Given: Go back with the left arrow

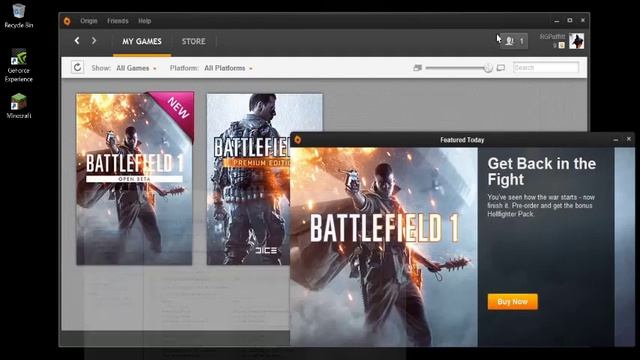Looking at the screenshot, I should [x=77, y=41].
